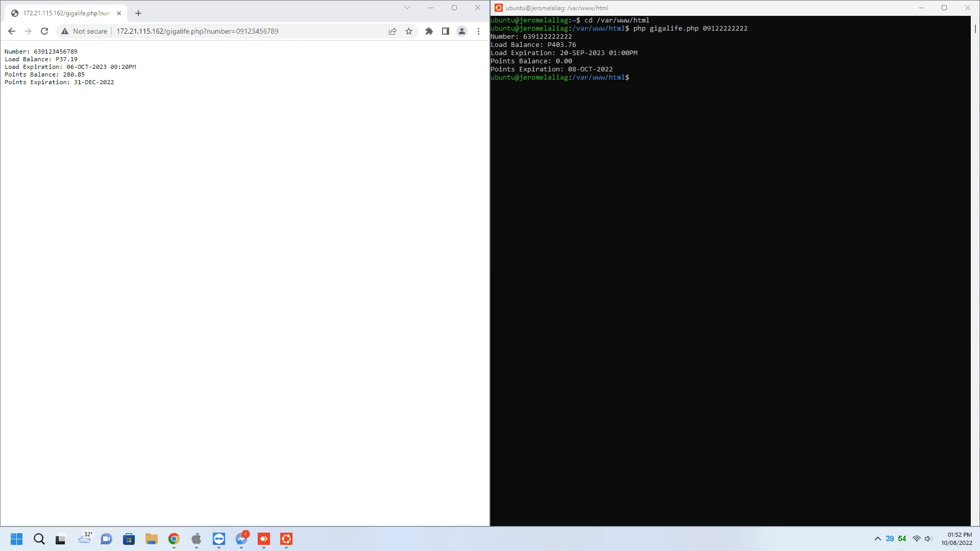This screenshot has height=551, width=980.
Task: Open a new Chrome tab
Action: 138,13
